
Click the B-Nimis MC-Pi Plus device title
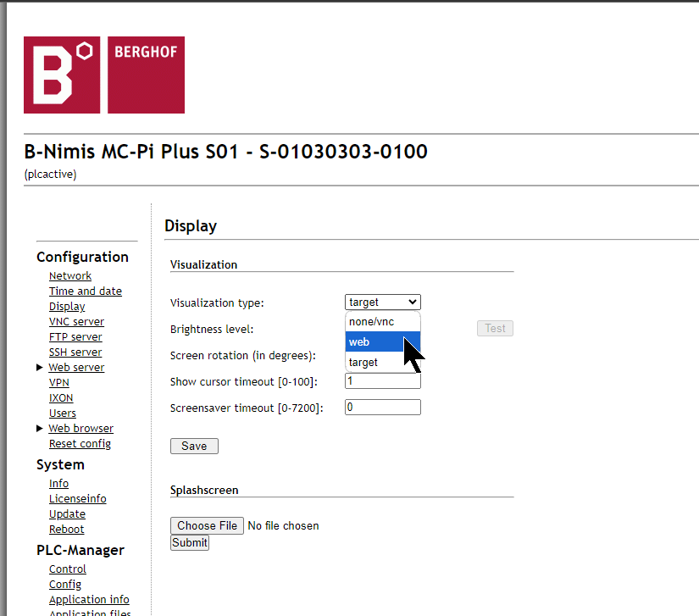(x=225, y=152)
